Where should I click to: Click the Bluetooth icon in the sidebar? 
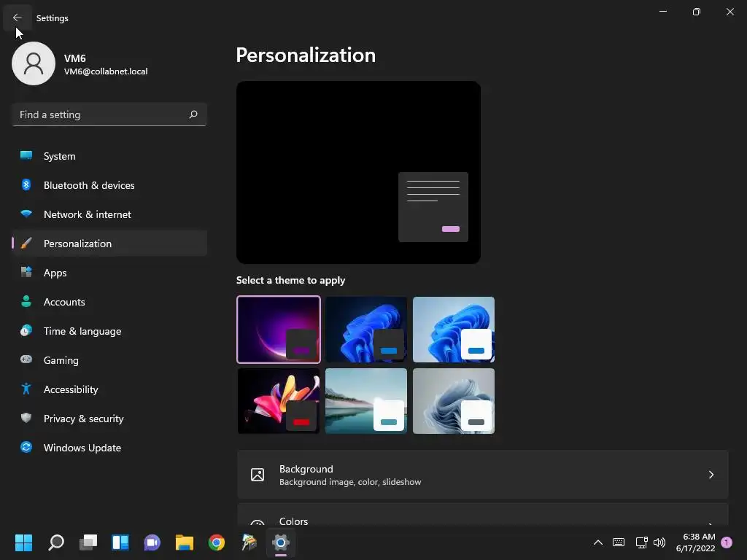26,184
